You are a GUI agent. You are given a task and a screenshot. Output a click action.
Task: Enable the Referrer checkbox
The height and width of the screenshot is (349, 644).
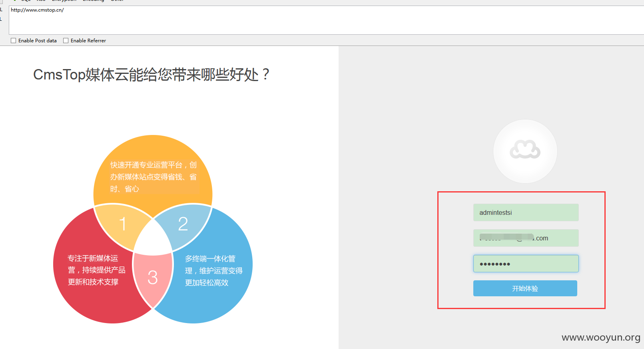click(x=66, y=41)
